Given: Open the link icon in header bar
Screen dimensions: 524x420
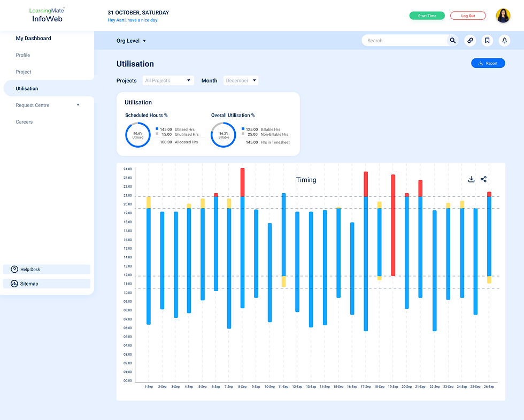Looking at the screenshot, I should tap(470, 41).
